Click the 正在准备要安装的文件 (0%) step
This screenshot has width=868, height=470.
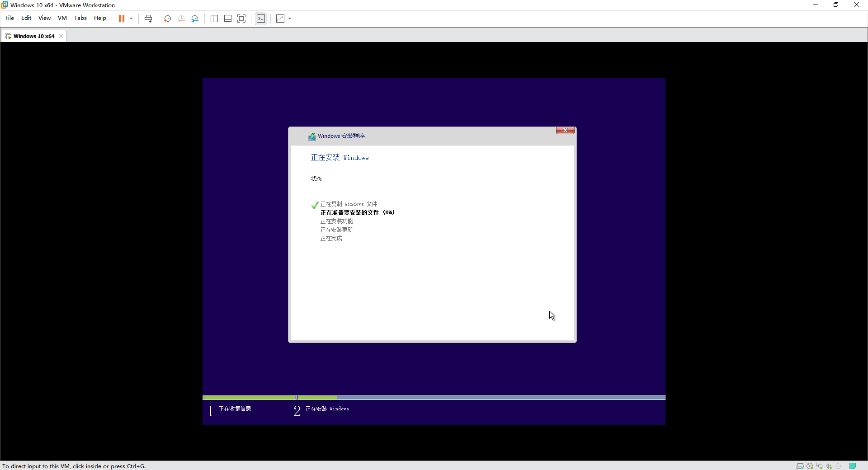pos(357,212)
